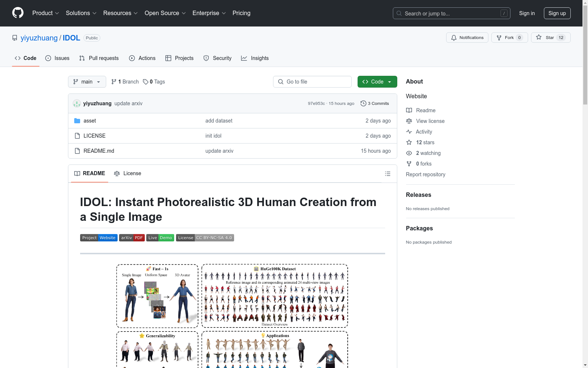Expand the Product menu

coord(46,13)
